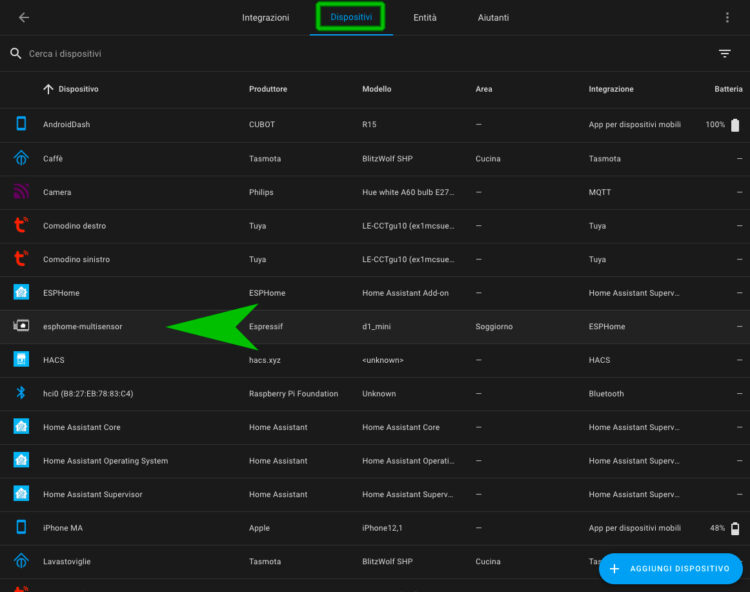Click the Camera MQTT device icon
The image size is (750, 592).
click(x=21, y=192)
